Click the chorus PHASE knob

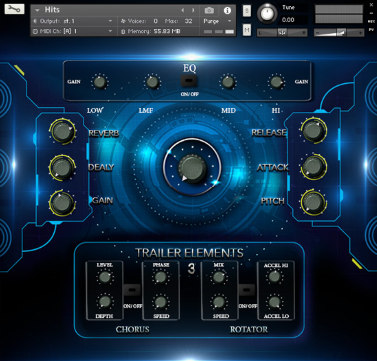(x=160, y=277)
